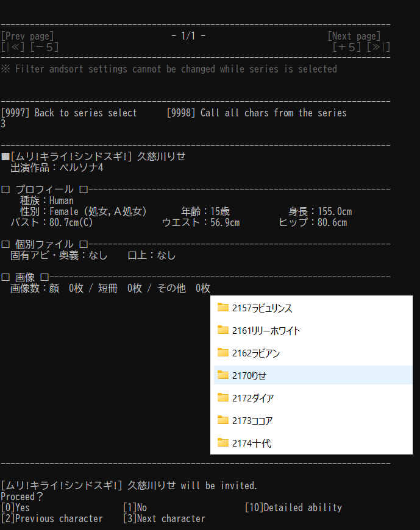The image size is (420, 530).
Task: Click the folder icon beside 2162ラビアン
Action: (222, 353)
